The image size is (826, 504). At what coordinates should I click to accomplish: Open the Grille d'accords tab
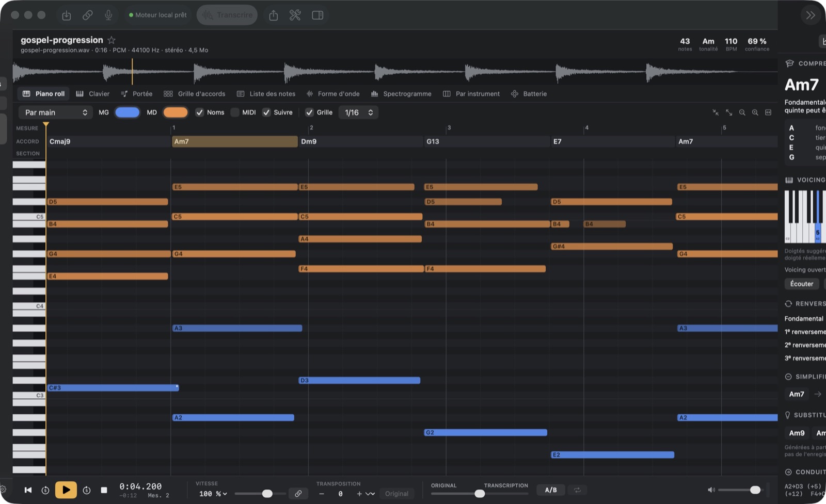[x=195, y=94]
